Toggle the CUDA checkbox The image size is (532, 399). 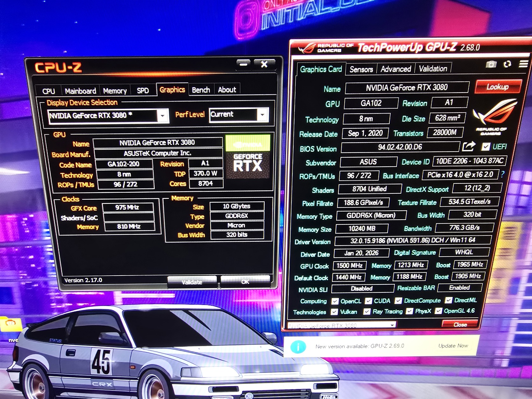pos(368,301)
